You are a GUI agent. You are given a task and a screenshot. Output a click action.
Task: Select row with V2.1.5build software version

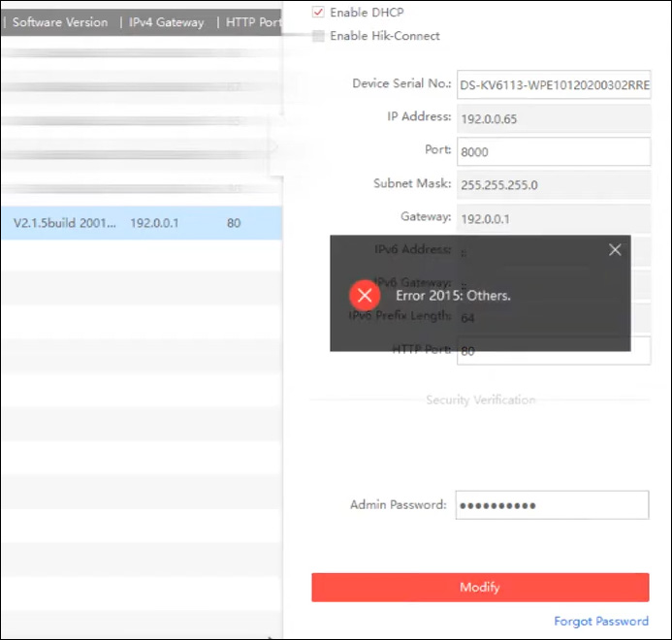(141, 223)
